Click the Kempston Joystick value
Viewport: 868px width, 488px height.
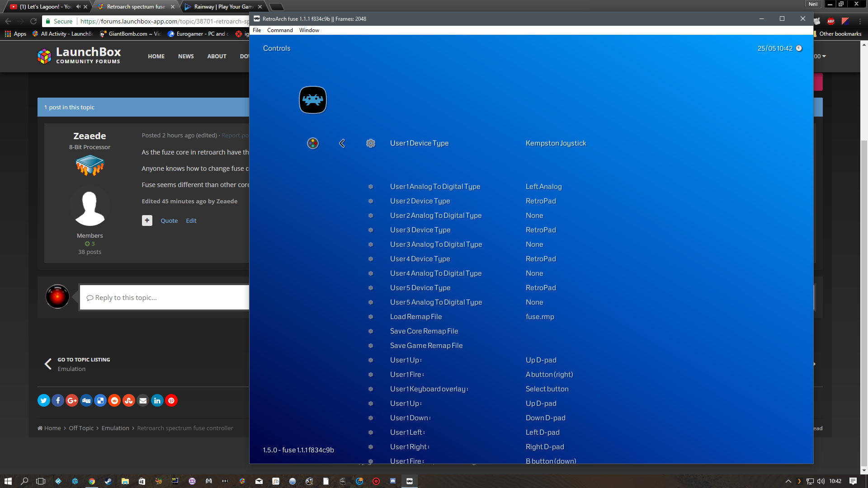coord(556,143)
